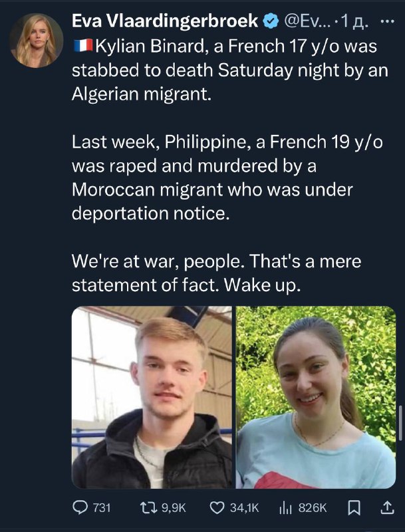Open the reply icon with 731 comments
405x532 pixels.
pyautogui.click(x=80, y=507)
